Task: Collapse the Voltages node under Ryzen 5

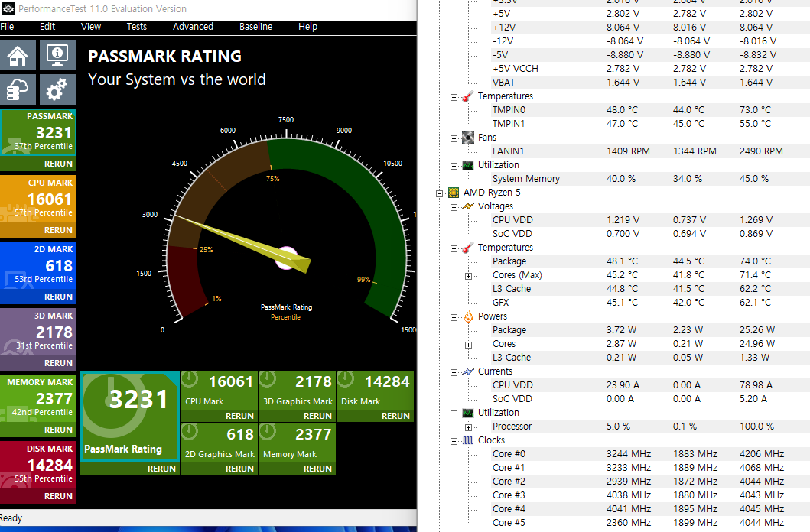Action: point(454,207)
